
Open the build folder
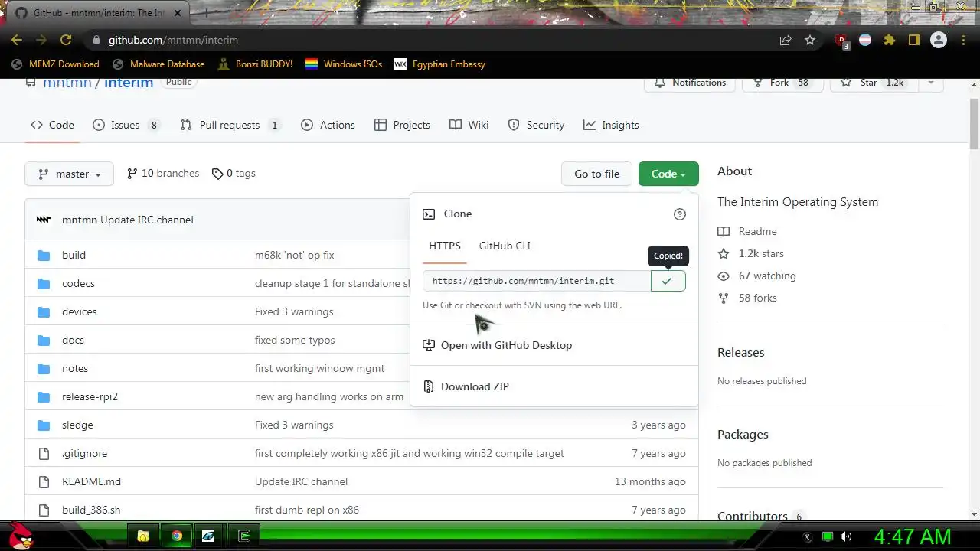coord(73,255)
